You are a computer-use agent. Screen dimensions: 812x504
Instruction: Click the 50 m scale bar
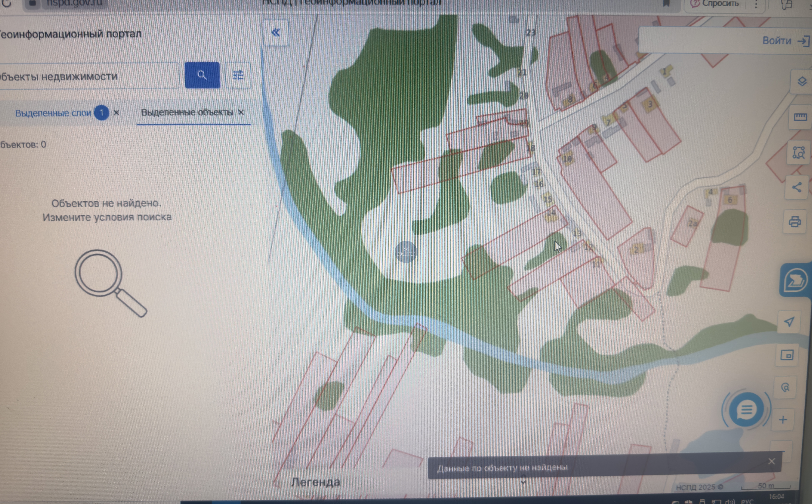point(766,486)
